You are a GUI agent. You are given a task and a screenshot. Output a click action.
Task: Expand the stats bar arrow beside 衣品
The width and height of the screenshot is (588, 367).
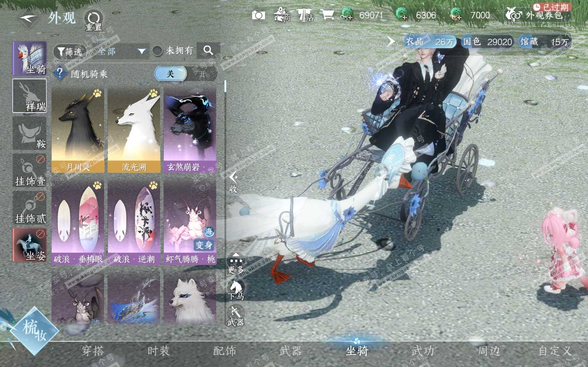[x=390, y=41]
